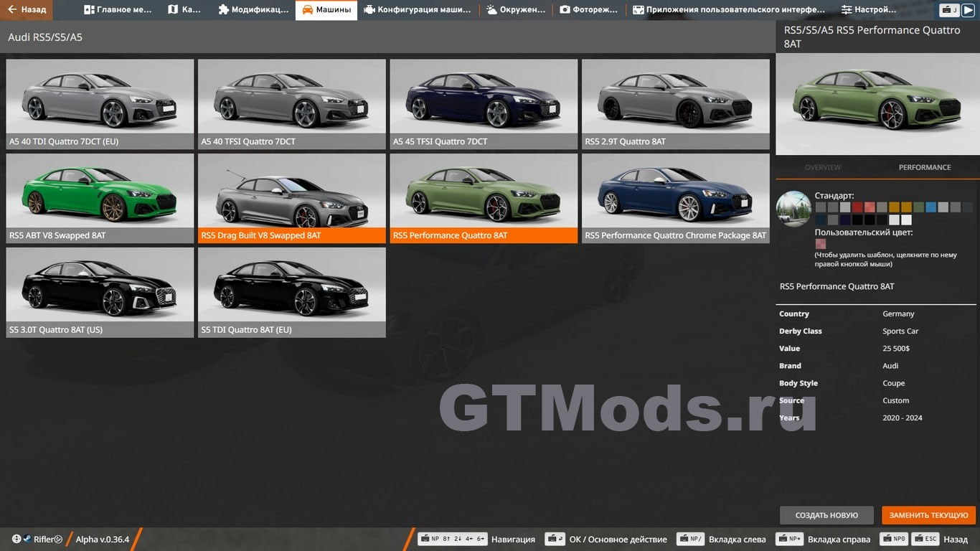The width and height of the screenshot is (980, 551).
Task: Select the A5 40 TDI Quattro 7DCT (EU) car
Action: (x=100, y=104)
